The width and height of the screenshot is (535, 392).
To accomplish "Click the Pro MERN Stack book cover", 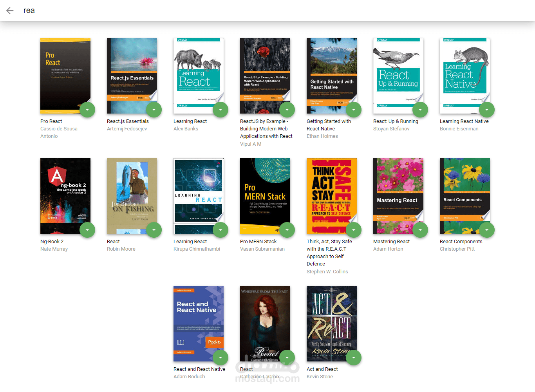I will coord(265,196).
